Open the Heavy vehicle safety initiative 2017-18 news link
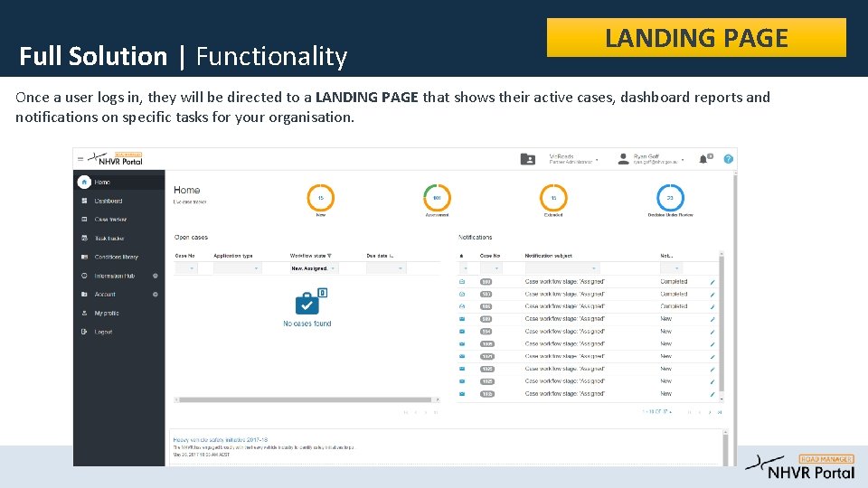This screenshot has height=488, width=868. point(221,440)
